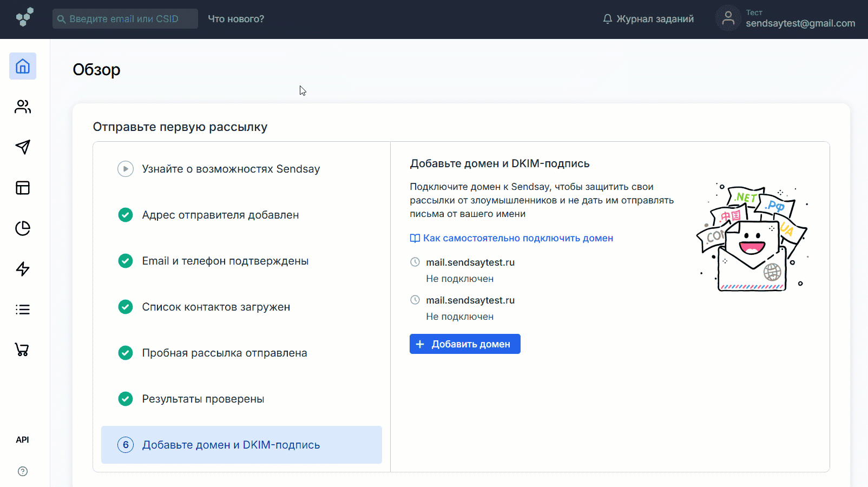Image resolution: width=868 pixels, height=487 pixels.
Task: Open the sendsaytest account profile menu
Action: point(785,18)
